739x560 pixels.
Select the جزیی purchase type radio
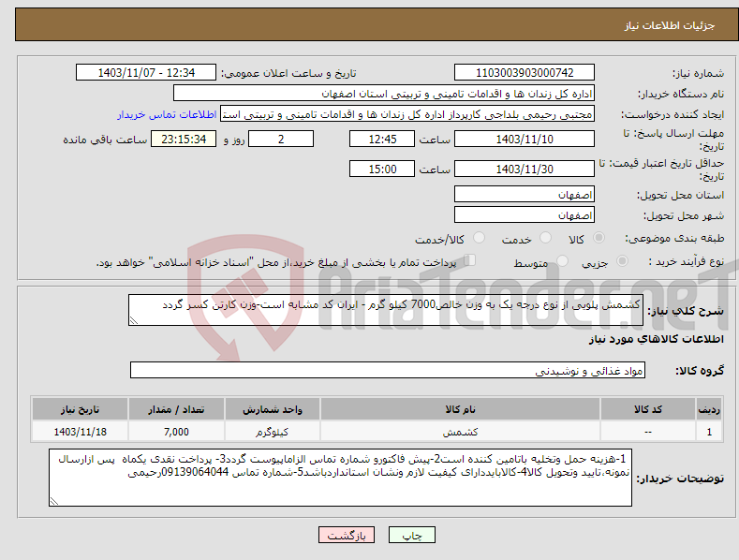[x=622, y=260]
